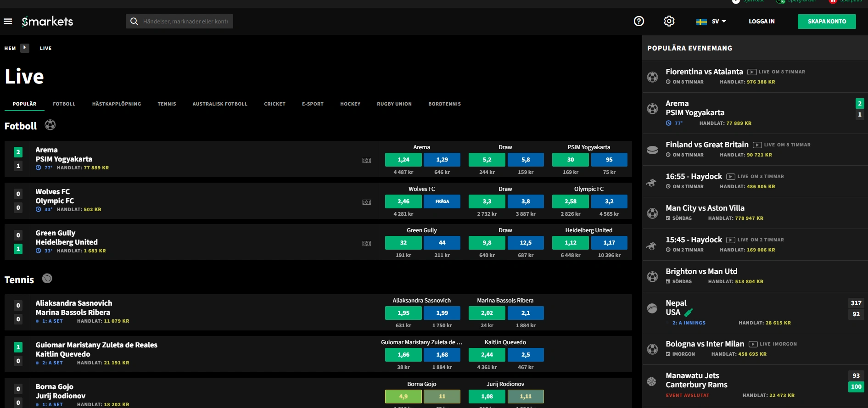868x408 pixels.
Task: Click live video icon next to Fiorentina vs Atalanta
Action: (752, 72)
